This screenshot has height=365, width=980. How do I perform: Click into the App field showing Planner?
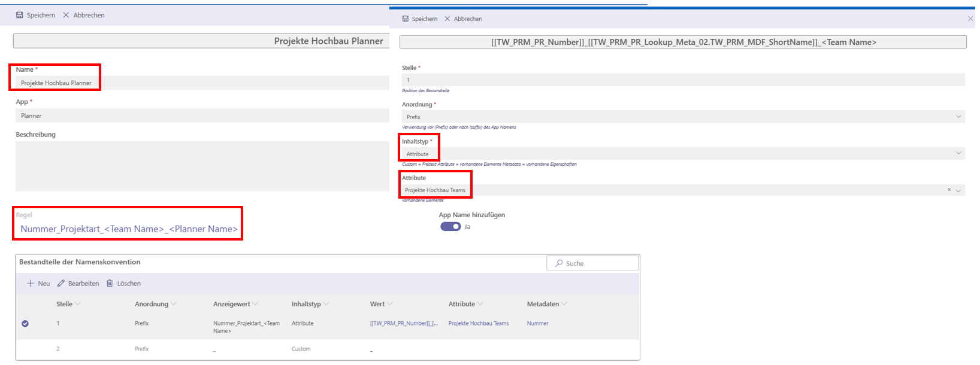[202, 115]
